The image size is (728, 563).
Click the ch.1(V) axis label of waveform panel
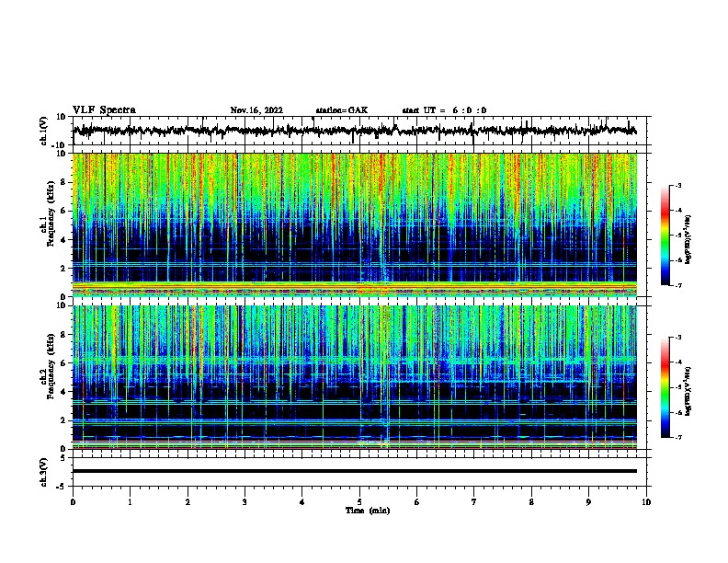[x=43, y=131]
